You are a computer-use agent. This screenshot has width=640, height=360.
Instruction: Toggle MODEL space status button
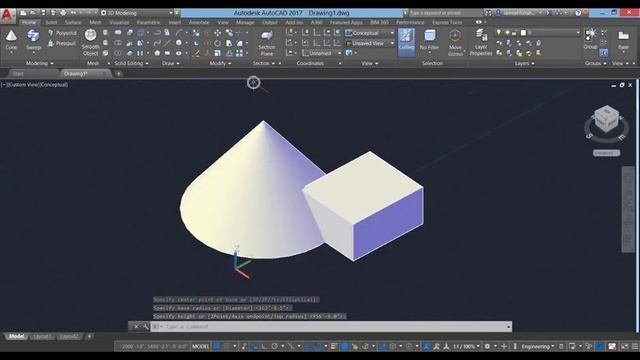200,347
